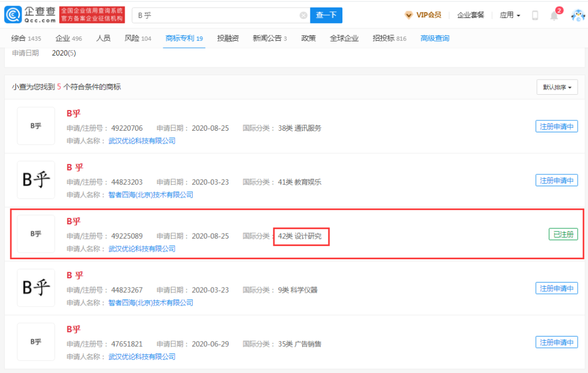Open B 乎 title of 41类 教育娱乐 trademark
Viewport: 588px width, 373px height.
coord(75,168)
